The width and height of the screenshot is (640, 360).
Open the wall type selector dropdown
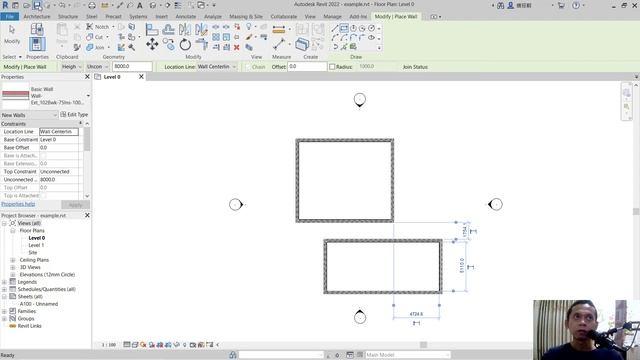click(x=88, y=96)
